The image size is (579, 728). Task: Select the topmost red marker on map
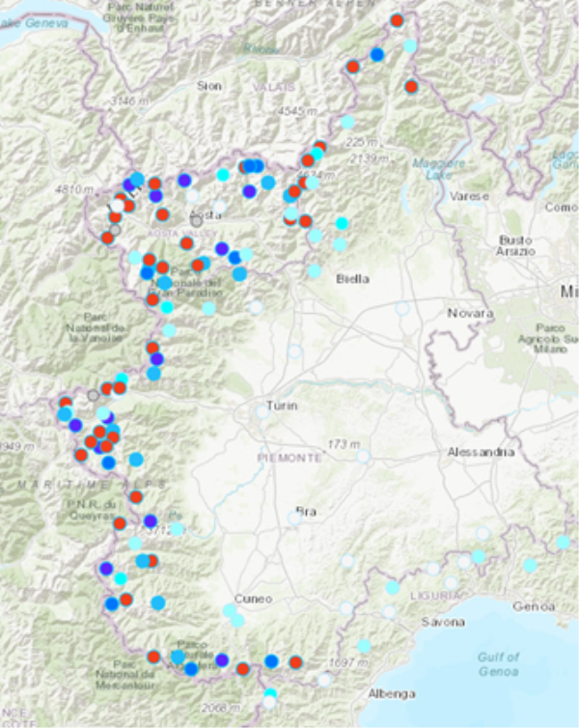(x=397, y=20)
